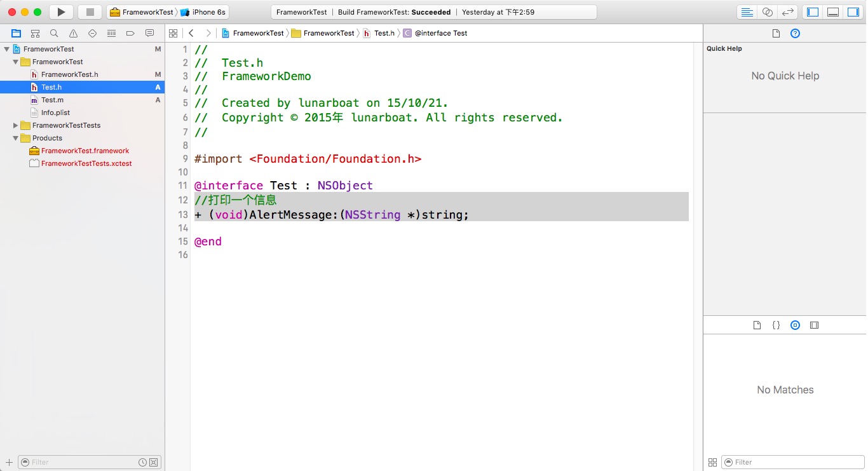The height and width of the screenshot is (471, 868).
Task: Choose the iPhone 6s run destination
Action: point(203,12)
